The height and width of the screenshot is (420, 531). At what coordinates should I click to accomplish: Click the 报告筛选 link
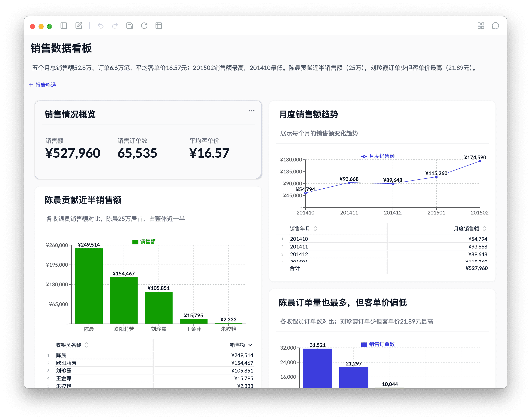(x=46, y=85)
